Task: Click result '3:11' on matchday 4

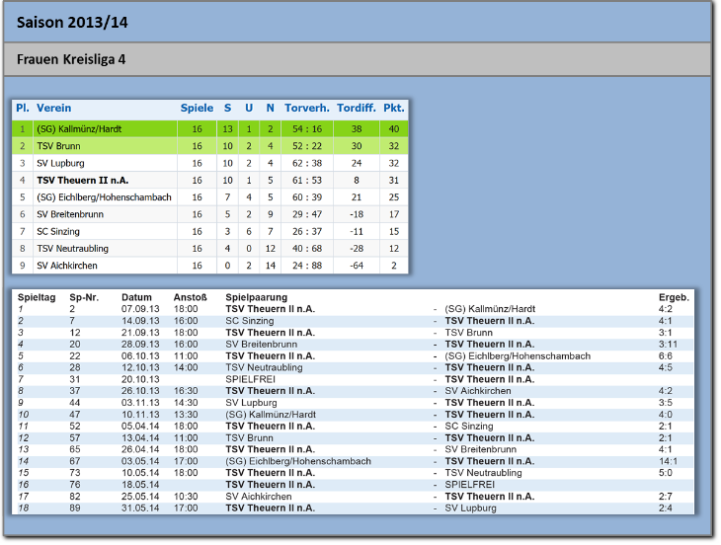Action: pyautogui.click(x=668, y=344)
